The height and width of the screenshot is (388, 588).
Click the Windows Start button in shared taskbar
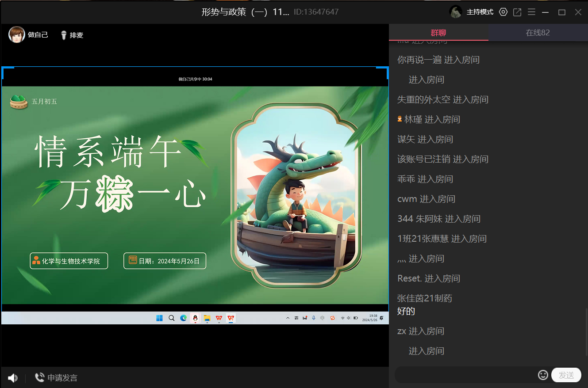click(x=159, y=318)
